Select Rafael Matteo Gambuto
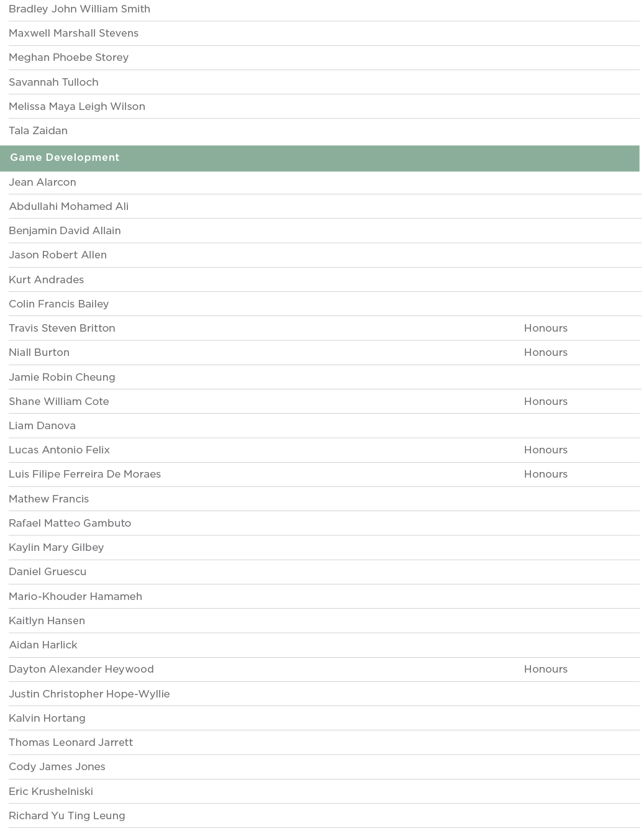 (70, 523)
